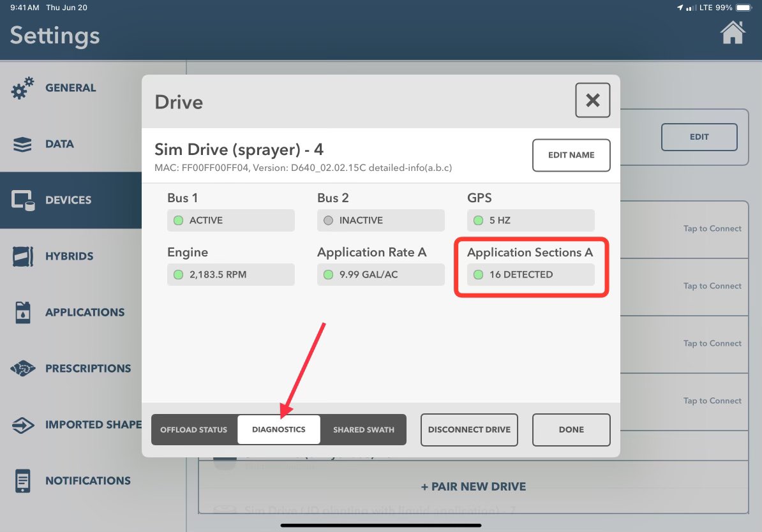
Task: Click the Bus 2 label
Action: (333, 198)
